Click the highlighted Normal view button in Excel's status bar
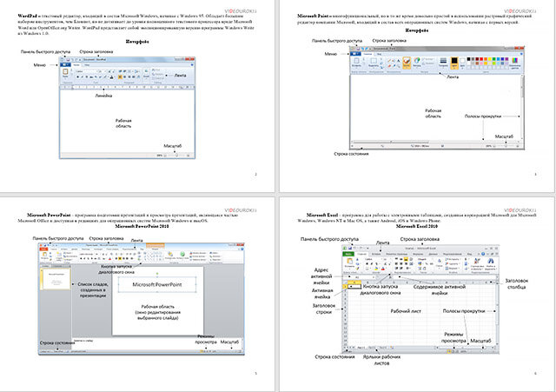 (449, 351)
